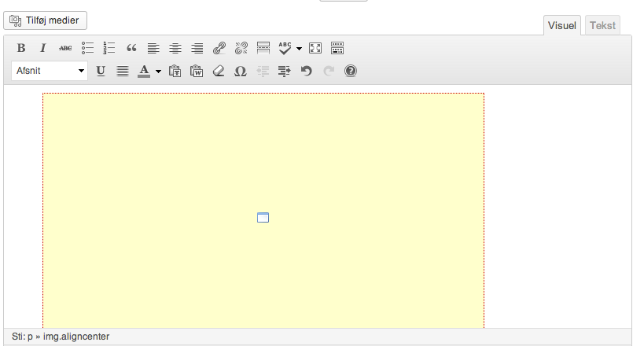Insert or edit link
The image size is (644, 346).
click(x=219, y=48)
